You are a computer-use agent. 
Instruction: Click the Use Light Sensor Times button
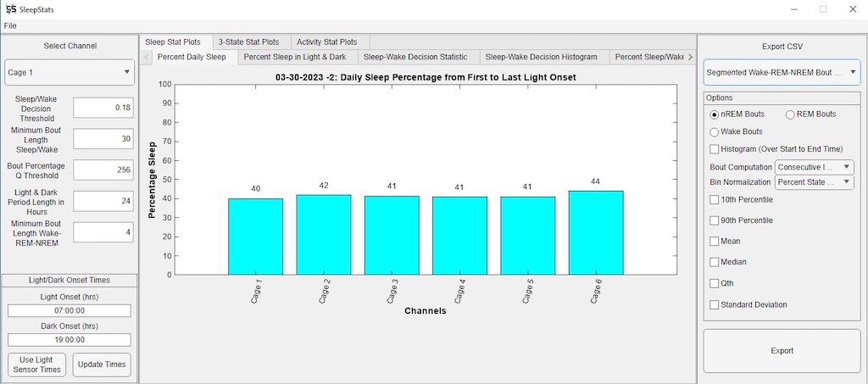[37, 365]
